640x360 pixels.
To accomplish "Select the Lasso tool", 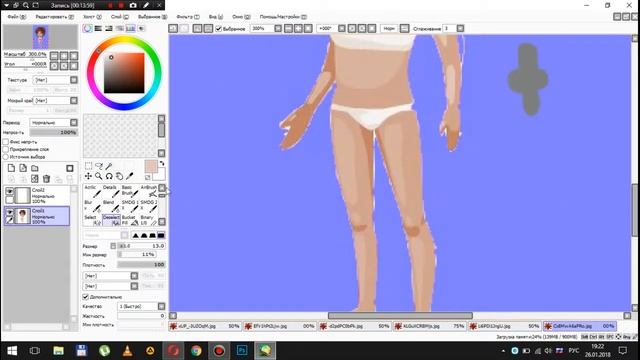I will click(x=99, y=166).
